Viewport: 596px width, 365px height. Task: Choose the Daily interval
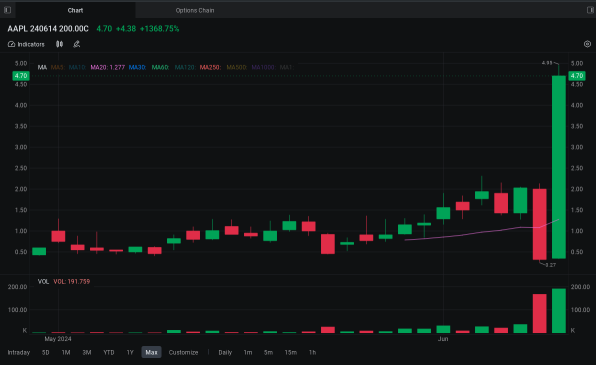tap(225, 352)
